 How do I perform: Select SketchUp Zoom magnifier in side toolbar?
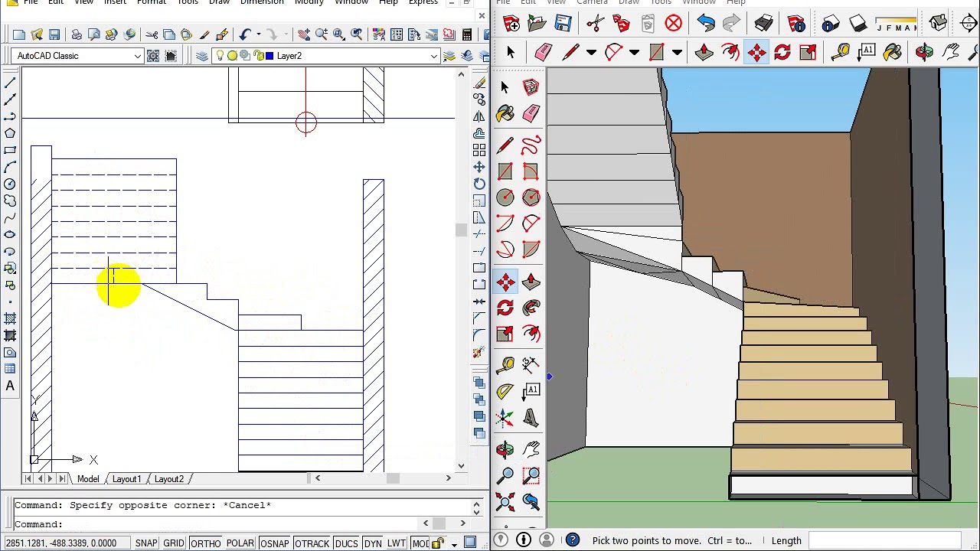505,476
